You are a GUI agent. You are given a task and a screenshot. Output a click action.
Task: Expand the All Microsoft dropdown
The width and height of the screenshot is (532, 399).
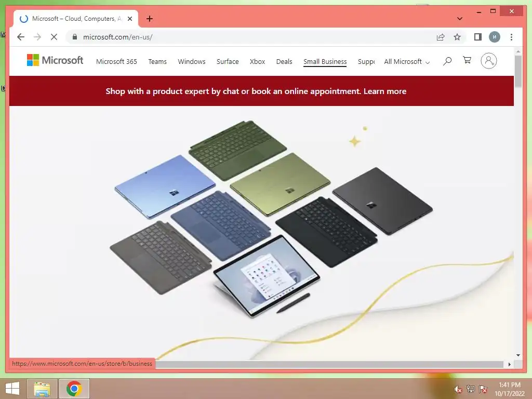point(407,61)
